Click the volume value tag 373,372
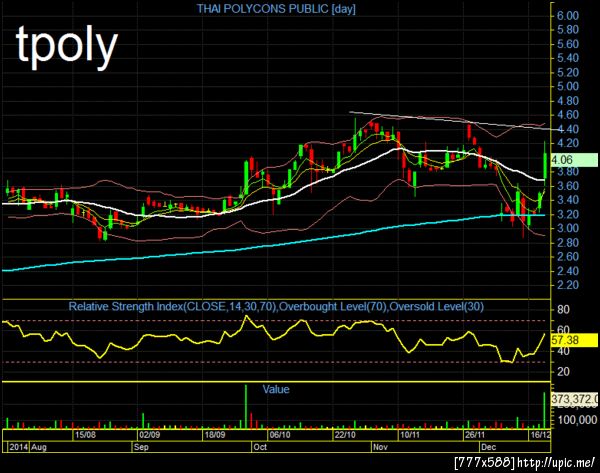The image size is (600, 473). (x=574, y=399)
